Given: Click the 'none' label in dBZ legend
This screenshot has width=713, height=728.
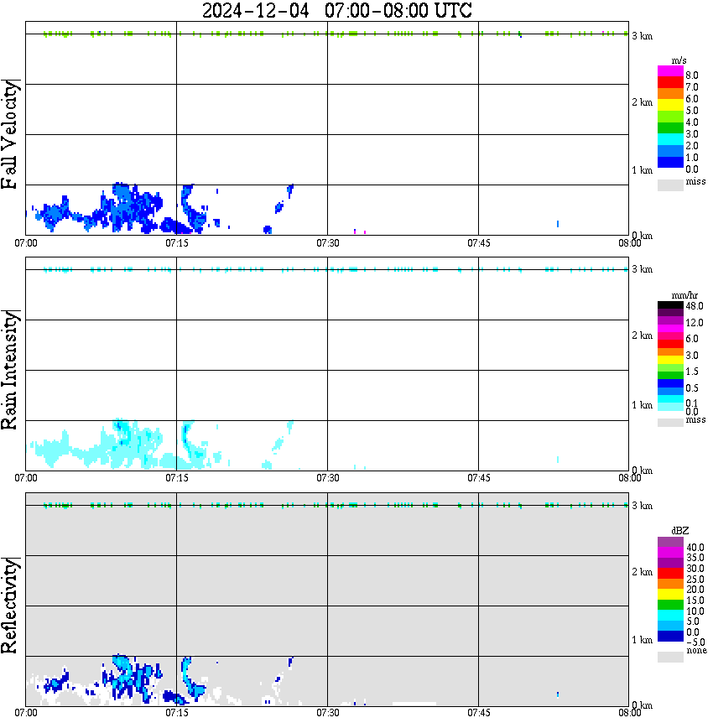Looking at the screenshot, I should 696,651.
